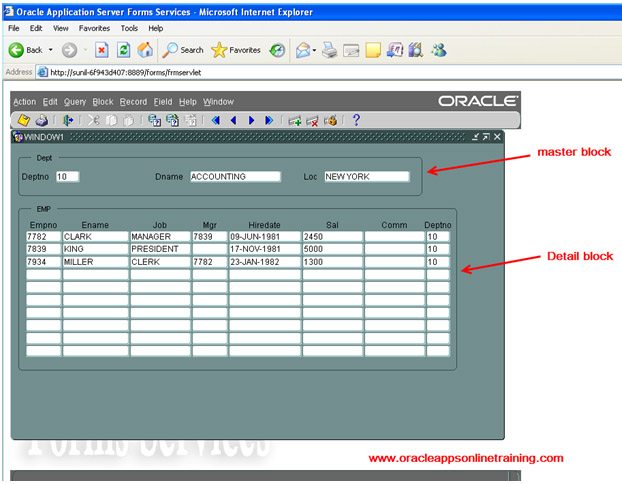Click the Save icon in Forms toolbar
The image size is (622, 484).
pos(23,120)
